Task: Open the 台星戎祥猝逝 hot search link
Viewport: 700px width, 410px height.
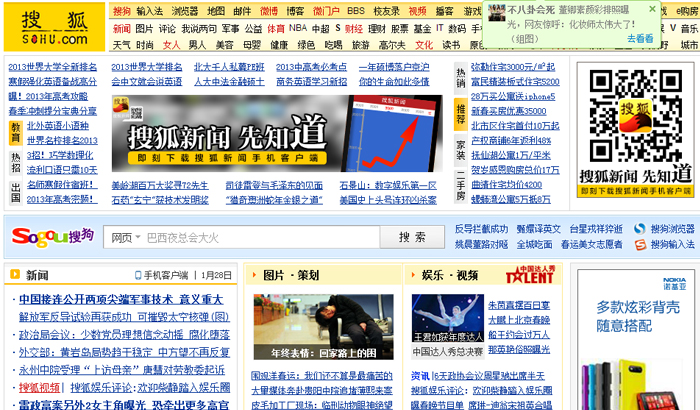Action: [x=596, y=229]
